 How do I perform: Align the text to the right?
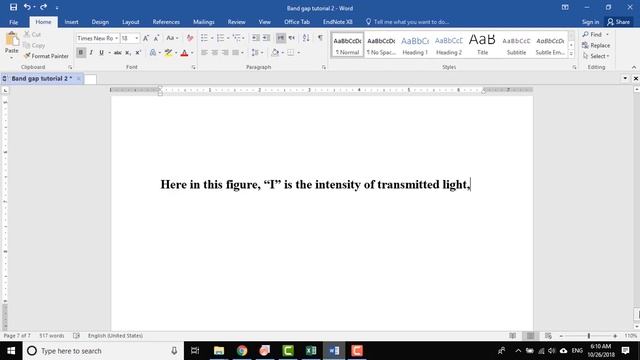(225, 53)
